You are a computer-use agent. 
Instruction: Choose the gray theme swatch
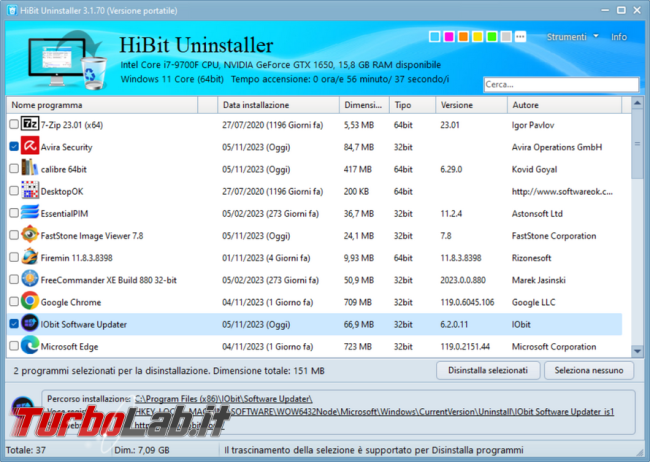(x=506, y=36)
